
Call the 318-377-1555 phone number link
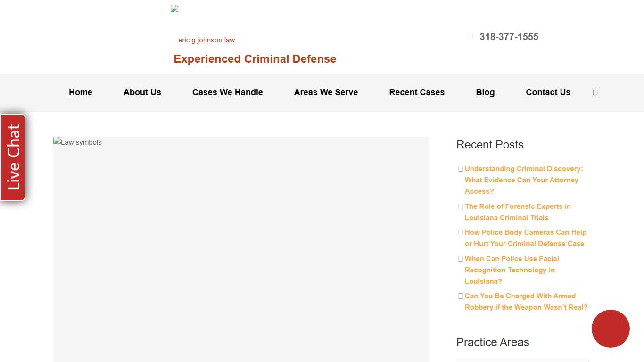coord(509,36)
